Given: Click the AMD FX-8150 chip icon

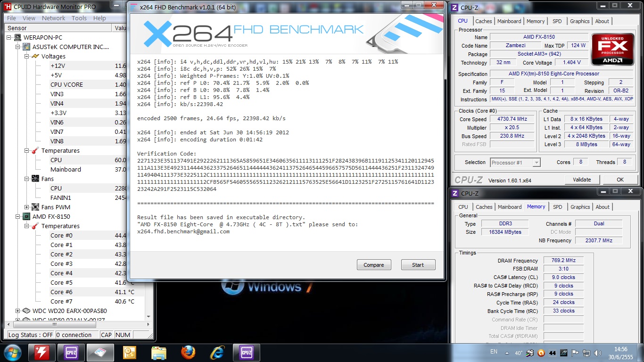Looking at the screenshot, I should pos(27,217).
